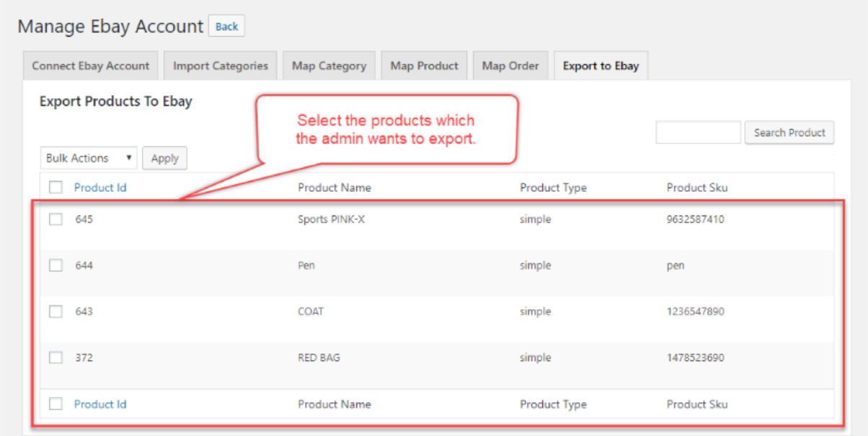The height and width of the screenshot is (436, 868).
Task: Go to the Map Product tab
Action: point(425,66)
